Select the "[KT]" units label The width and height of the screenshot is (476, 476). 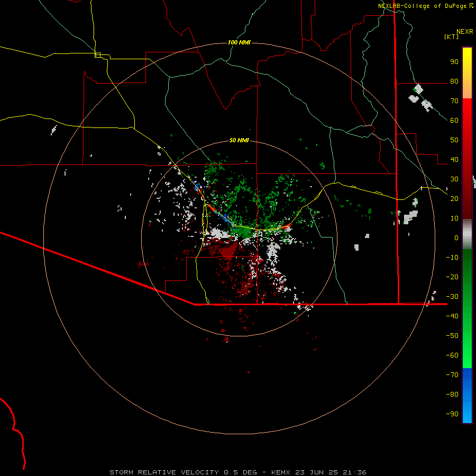click(x=451, y=36)
